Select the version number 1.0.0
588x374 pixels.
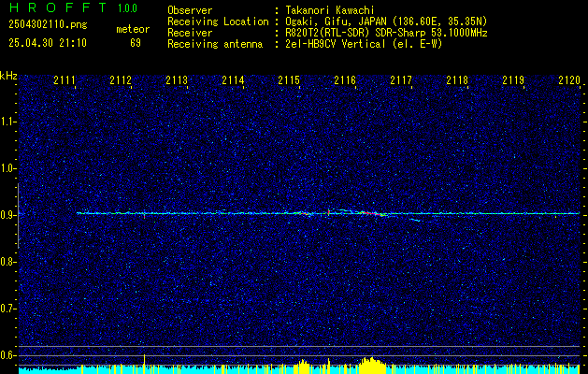(127, 8)
